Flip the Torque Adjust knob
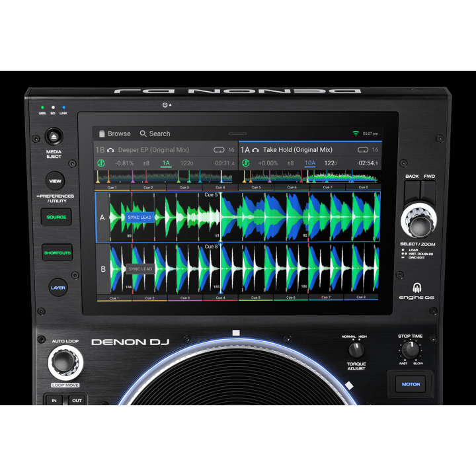The width and height of the screenshot is (476, 476). (356, 350)
